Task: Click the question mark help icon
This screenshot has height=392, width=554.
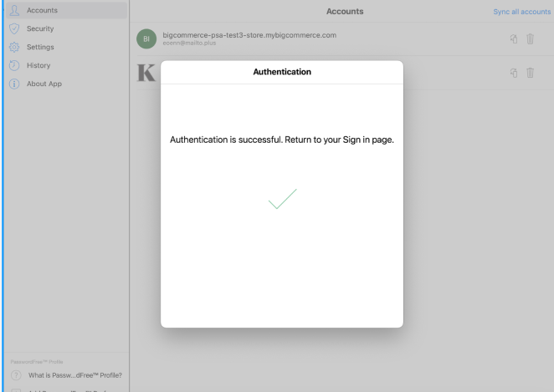Action: coord(14,374)
